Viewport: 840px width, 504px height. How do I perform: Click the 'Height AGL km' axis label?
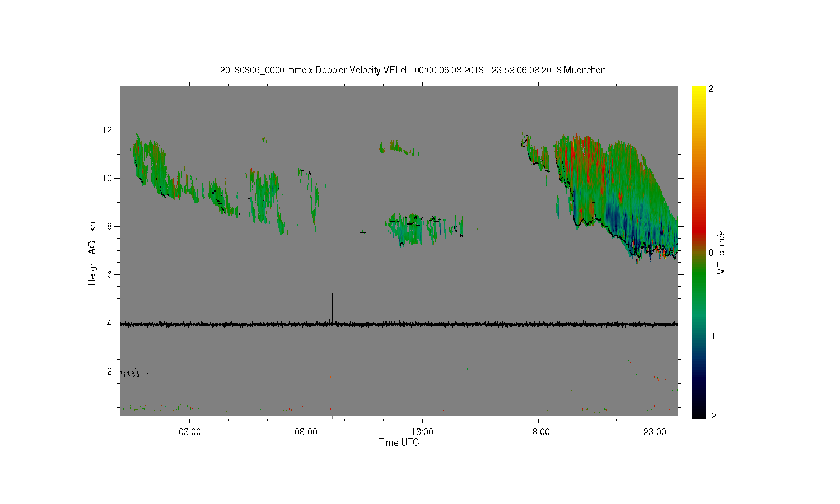tap(92, 252)
